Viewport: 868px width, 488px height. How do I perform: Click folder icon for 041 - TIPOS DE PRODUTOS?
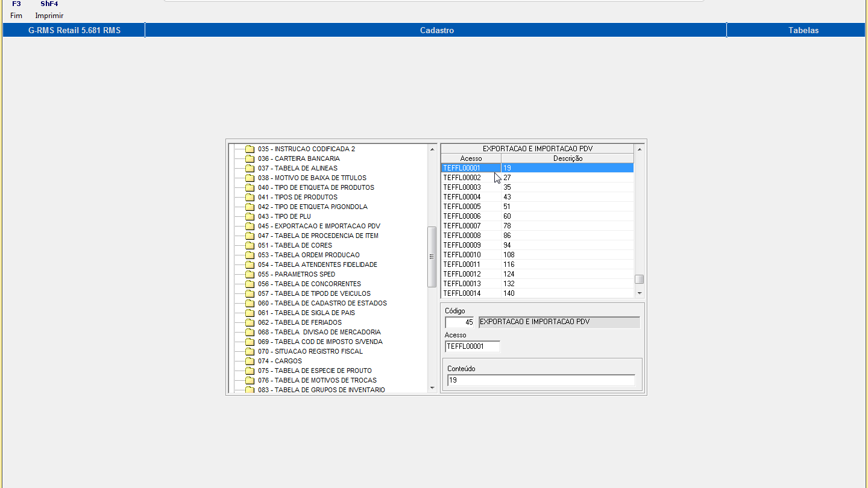[x=250, y=198]
